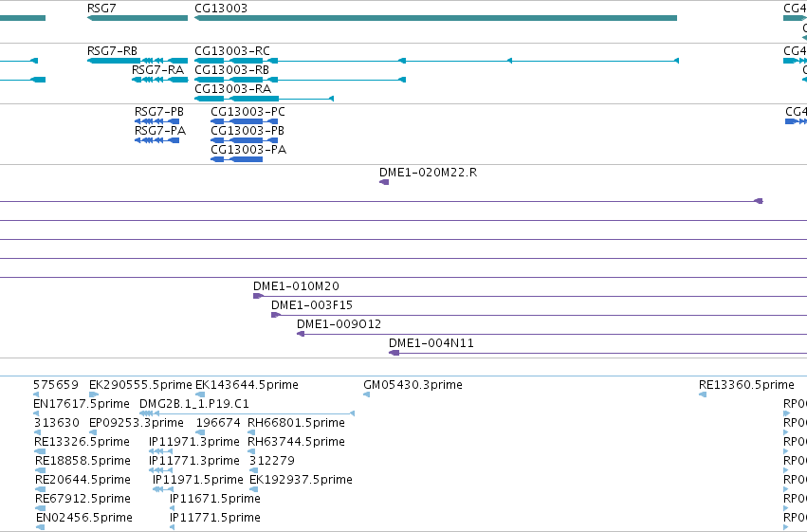Click the long CG13003 gene span bar
Image resolution: width=807 pixels, height=532 pixels.
(435, 18)
